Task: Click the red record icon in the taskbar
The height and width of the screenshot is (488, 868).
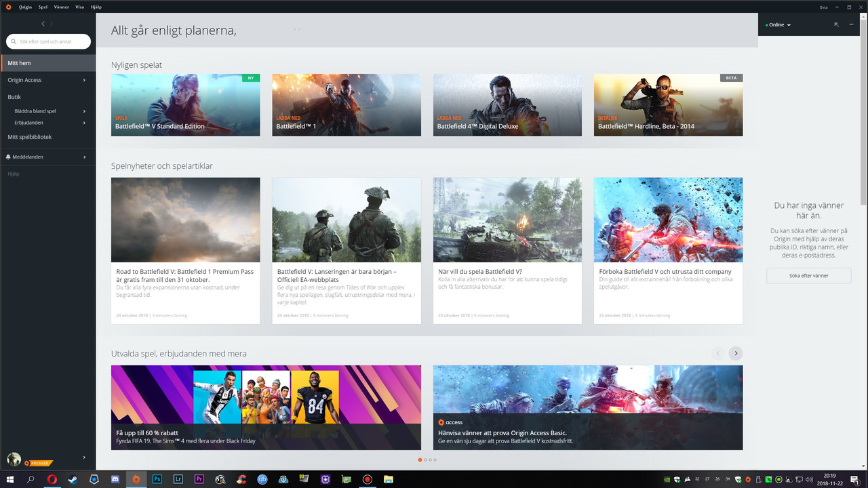Action: pyautogui.click(x=368, y=479)
